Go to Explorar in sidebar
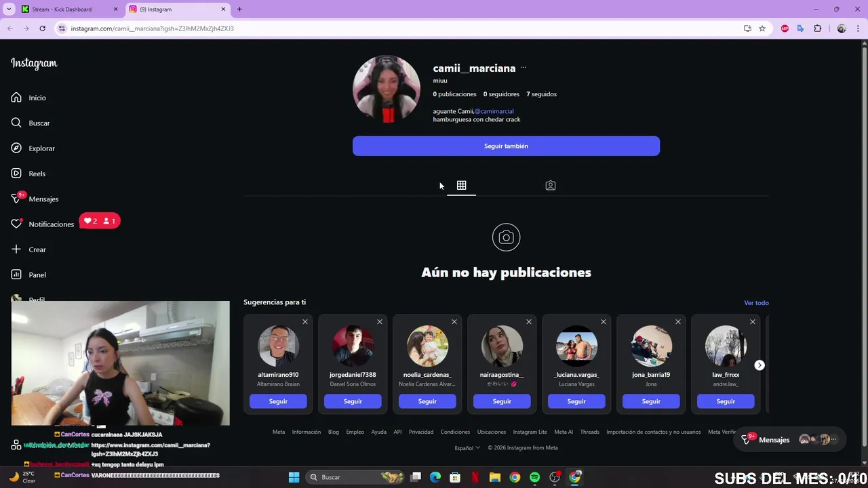The height and width of the screenshot is (488, 868). point(33,148)
